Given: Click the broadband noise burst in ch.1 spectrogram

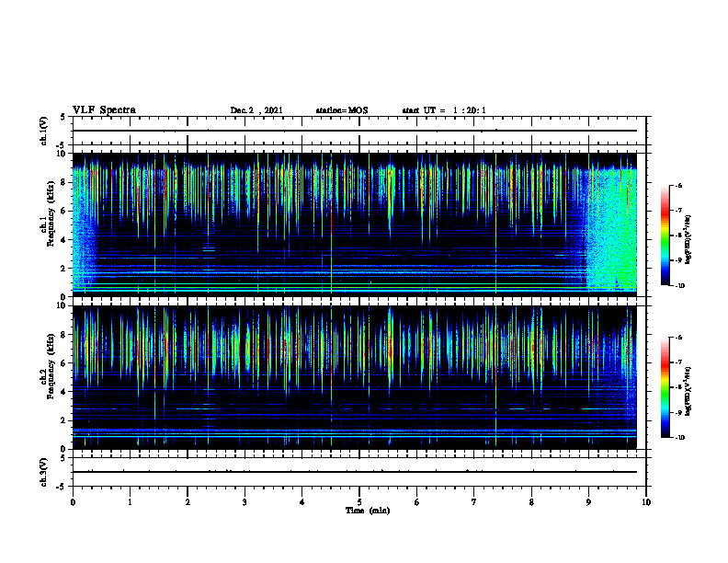Looking at the screenshot, I should tap(612, 232).
